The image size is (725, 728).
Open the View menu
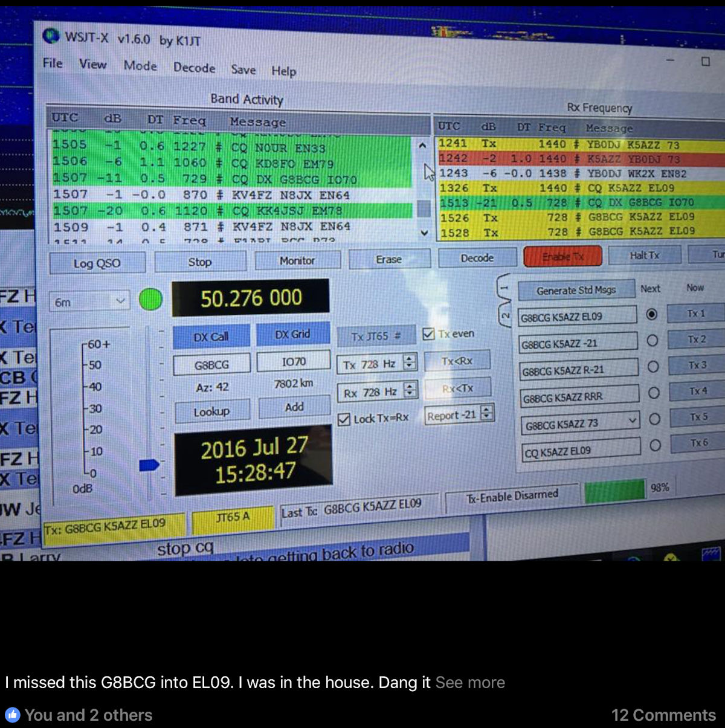93,64
